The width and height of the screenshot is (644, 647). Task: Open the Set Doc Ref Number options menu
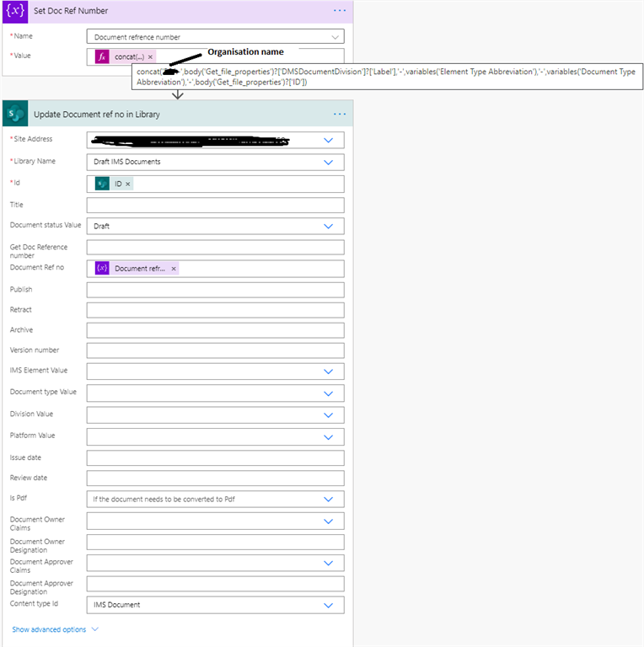pyautogui.click(x=340, y=11)
